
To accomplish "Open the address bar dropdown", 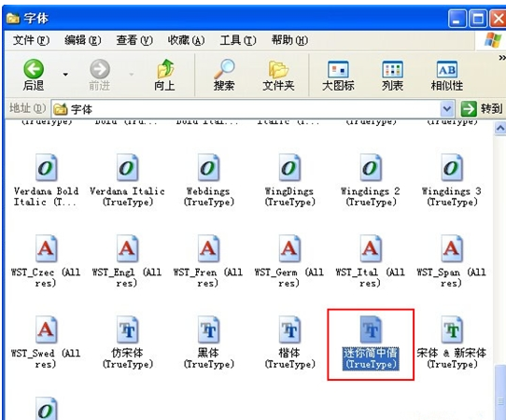I will (447, 108).
